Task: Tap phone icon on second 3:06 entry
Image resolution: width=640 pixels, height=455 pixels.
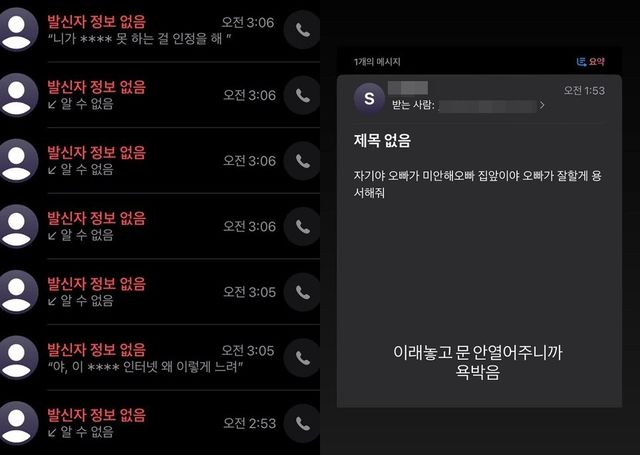Action: (x=302, y=95)
